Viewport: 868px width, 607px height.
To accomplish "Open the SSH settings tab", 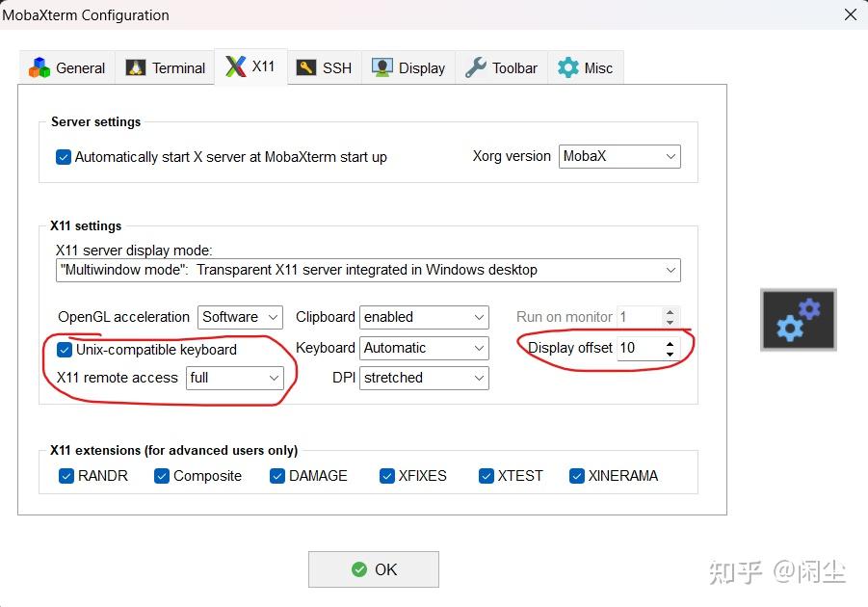I will point(325,67).
